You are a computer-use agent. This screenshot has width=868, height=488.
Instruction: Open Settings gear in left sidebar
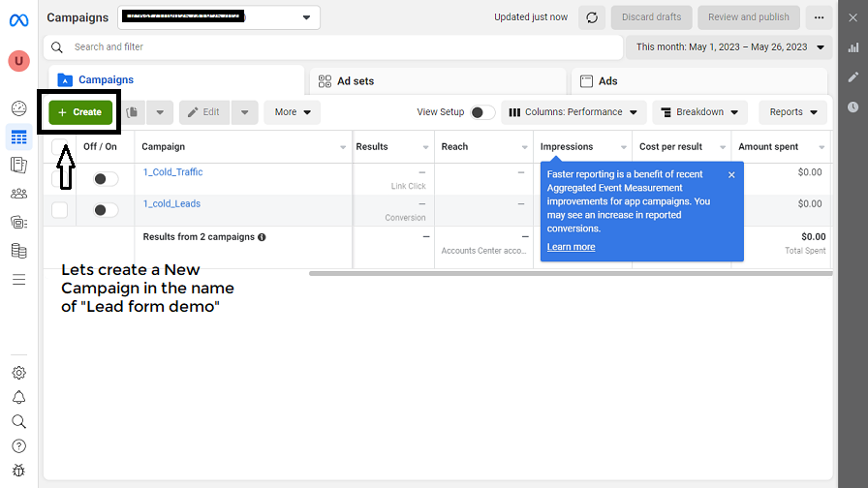coord(18,373)
